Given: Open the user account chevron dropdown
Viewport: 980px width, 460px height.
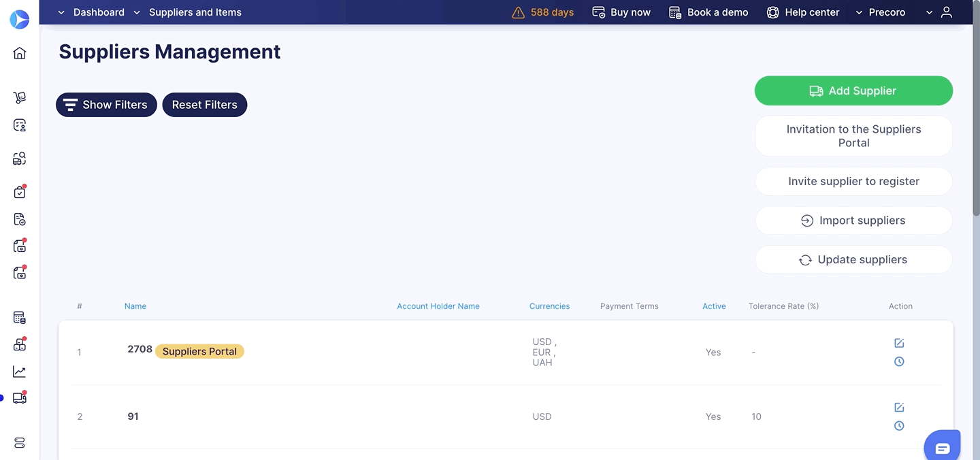Looking at the screenshot, I should click(930, 12).
